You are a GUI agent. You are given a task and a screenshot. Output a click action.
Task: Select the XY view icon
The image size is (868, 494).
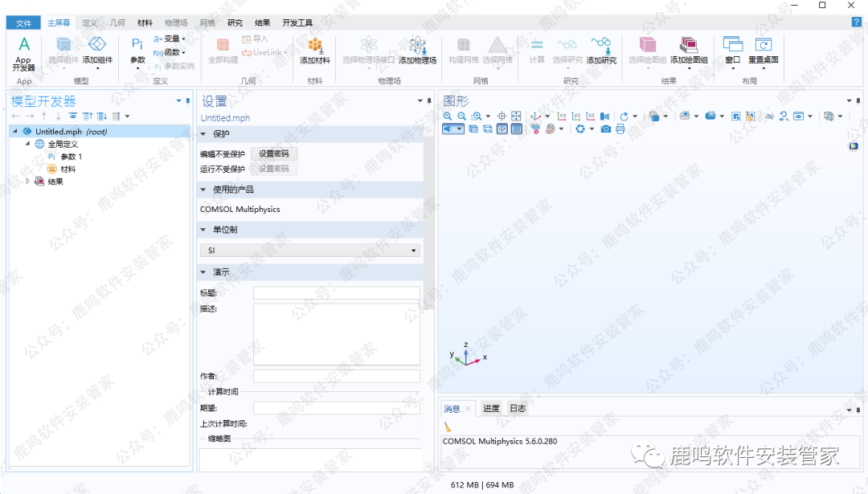(562, 116)
